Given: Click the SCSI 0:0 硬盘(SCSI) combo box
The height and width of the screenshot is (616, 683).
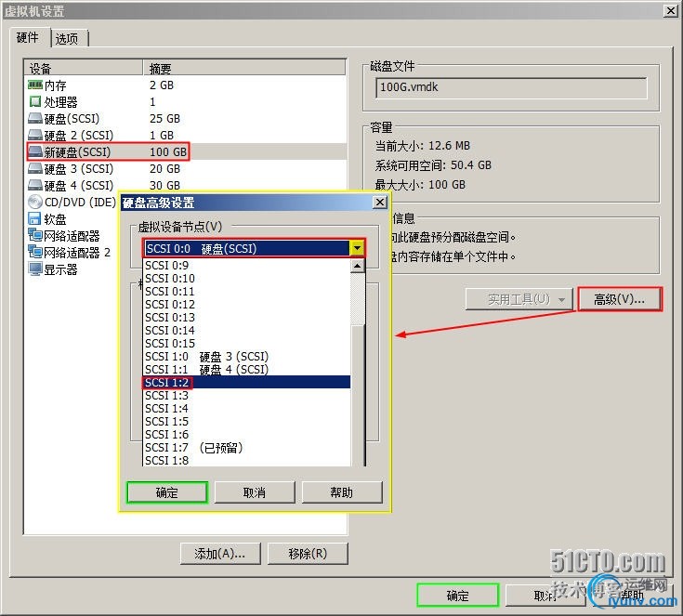Looking at the screenshot, I should click(254, 248).
